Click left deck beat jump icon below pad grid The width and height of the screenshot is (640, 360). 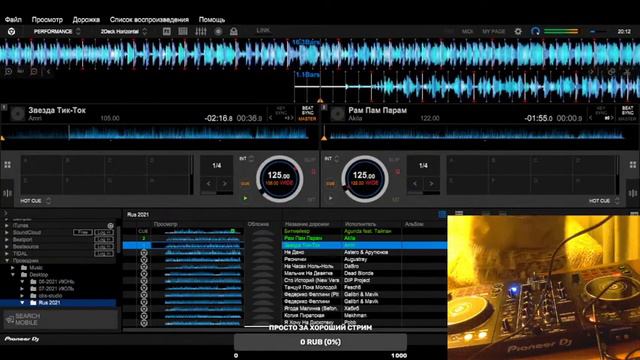point(7,193)
